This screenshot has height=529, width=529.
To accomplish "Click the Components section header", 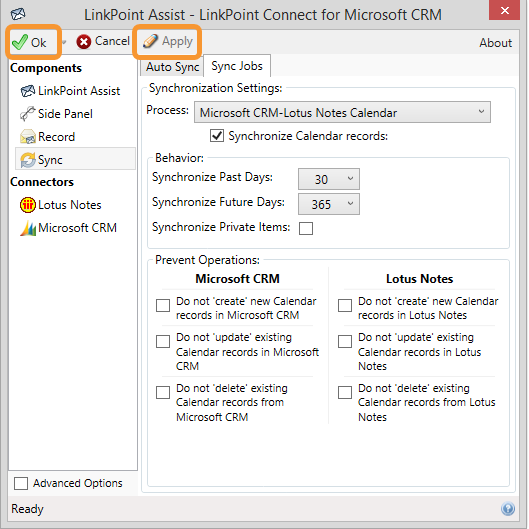I will (46, 68).
